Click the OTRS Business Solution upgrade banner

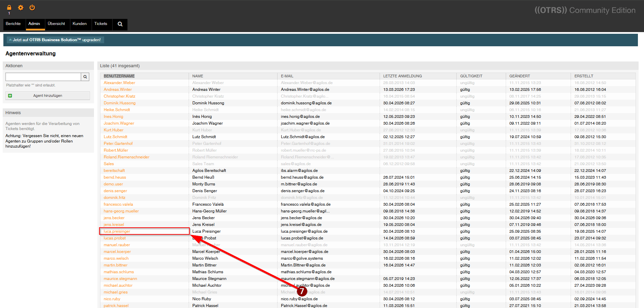point(55,40)
